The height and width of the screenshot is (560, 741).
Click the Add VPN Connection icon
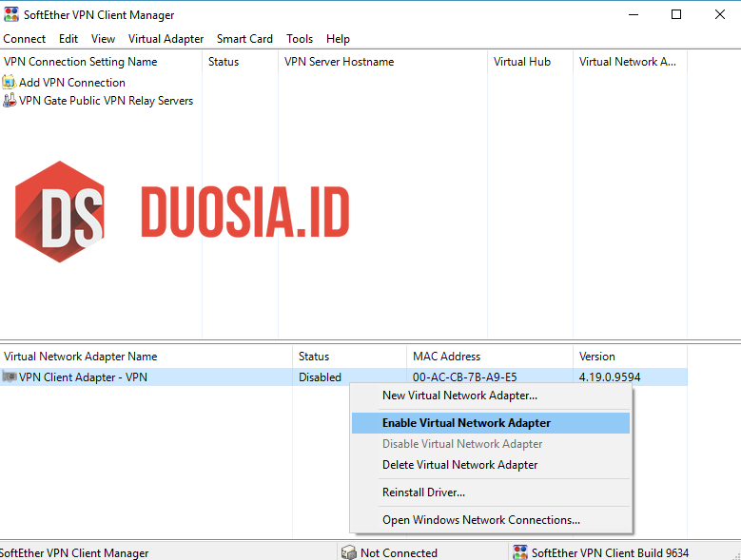point(9,82)
